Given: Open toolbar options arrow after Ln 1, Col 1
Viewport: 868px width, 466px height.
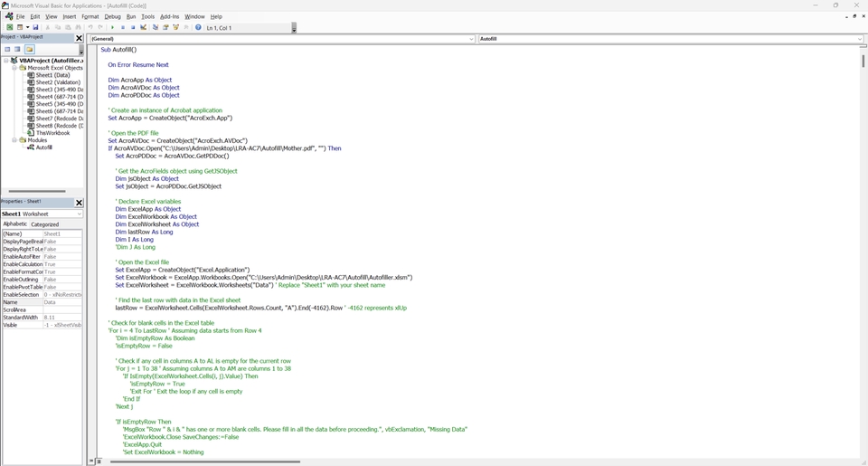Looking at the screenshot, I should tap(294, 28).
